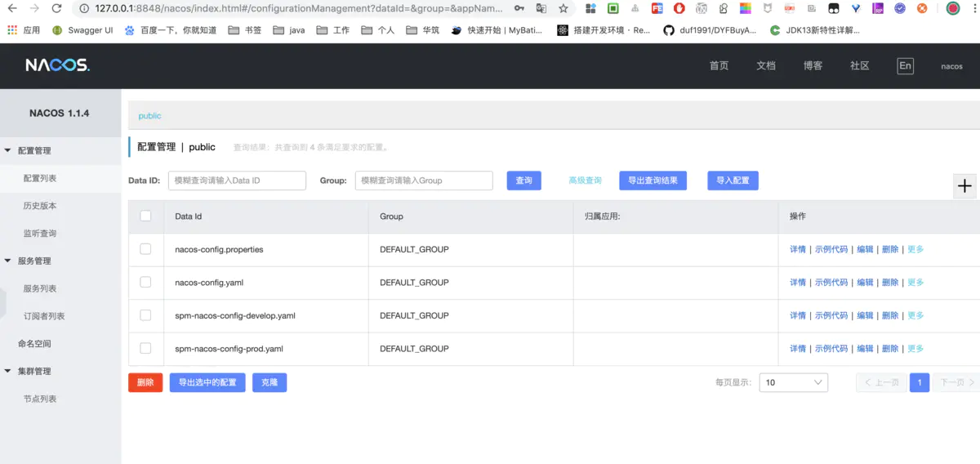
Task: Open 命名空间 in the sidebar
Action: pyautogui.click(x=34, y=344)
